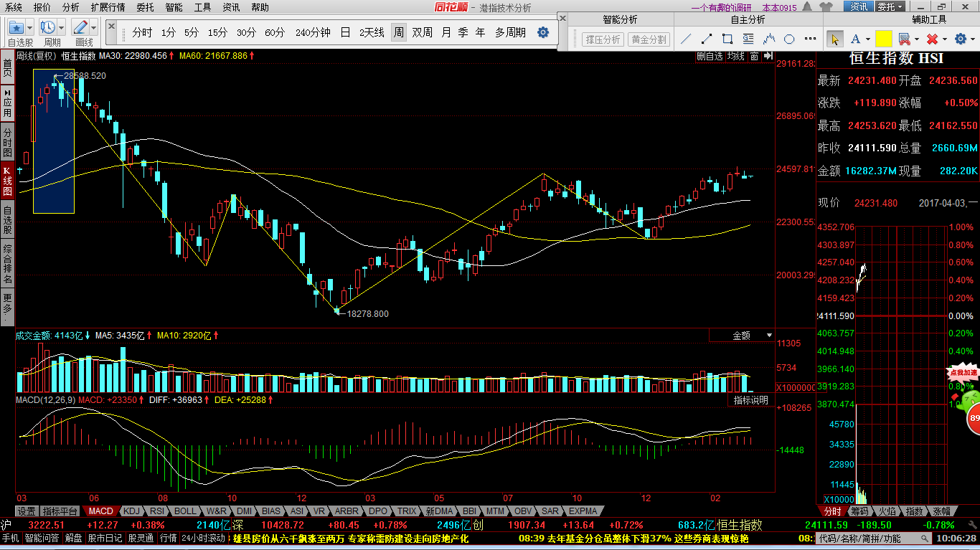Click the 资讯 button in title bar

859,6
